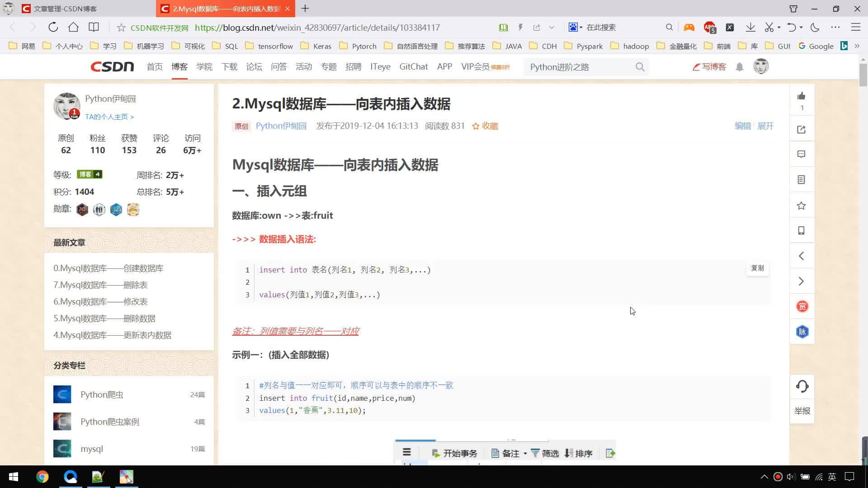Click the star favorite icon in sidebar
The width and height of the screenshot is (868, 488).
pos(802,206)
